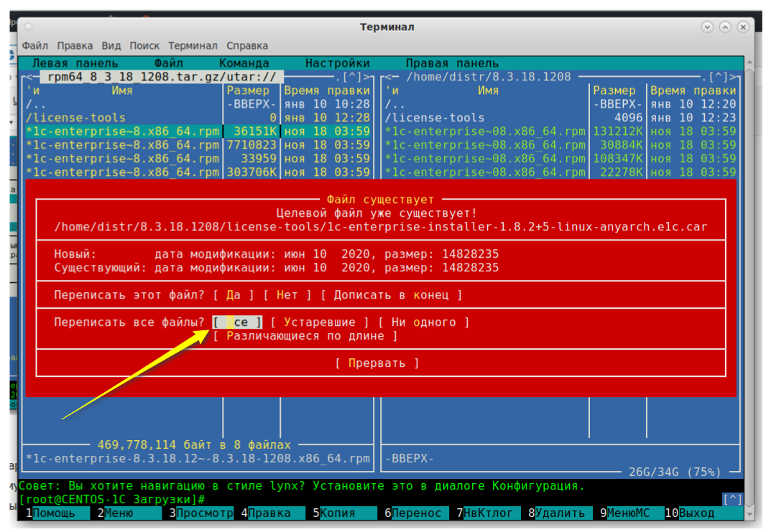
Task: Select the 22278K rpm in right panel
Action: 560,173
